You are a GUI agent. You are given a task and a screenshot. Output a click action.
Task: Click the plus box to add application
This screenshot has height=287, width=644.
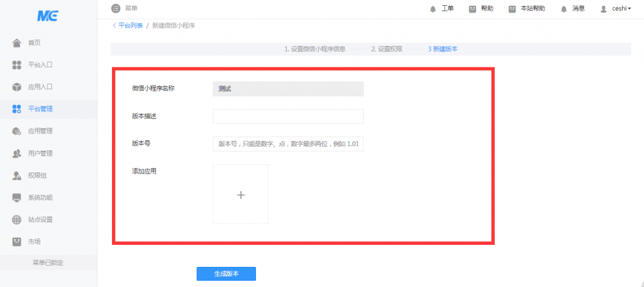coord(240,194)
